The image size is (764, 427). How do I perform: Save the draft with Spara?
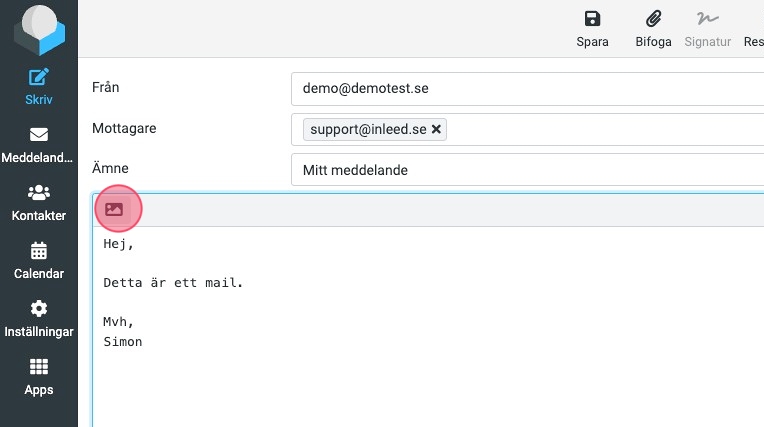tap(592, 29)
